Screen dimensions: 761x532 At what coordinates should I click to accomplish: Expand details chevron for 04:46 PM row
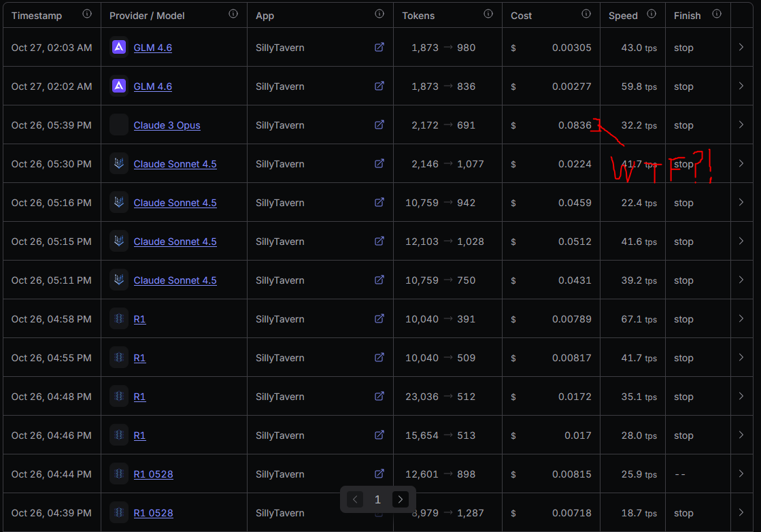[x=741, y=435]
